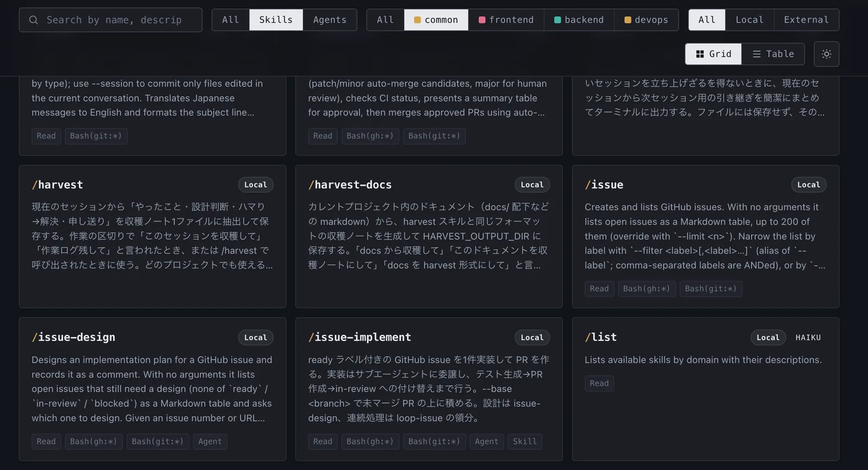Click the Agent tag on the /issue-design card
868x470 pixels.
(210, 442)
